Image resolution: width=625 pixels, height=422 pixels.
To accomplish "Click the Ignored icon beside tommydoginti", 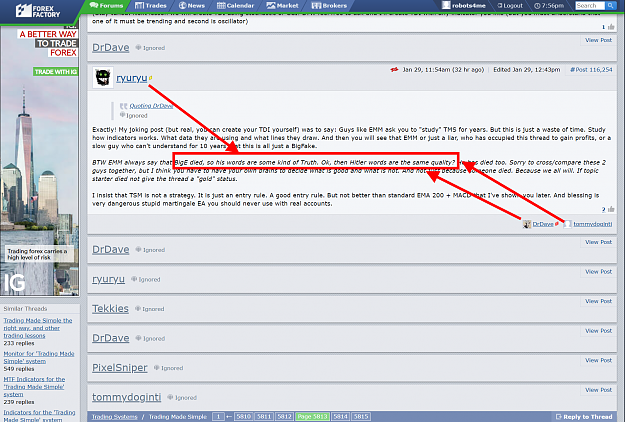I will pos(170,397).
